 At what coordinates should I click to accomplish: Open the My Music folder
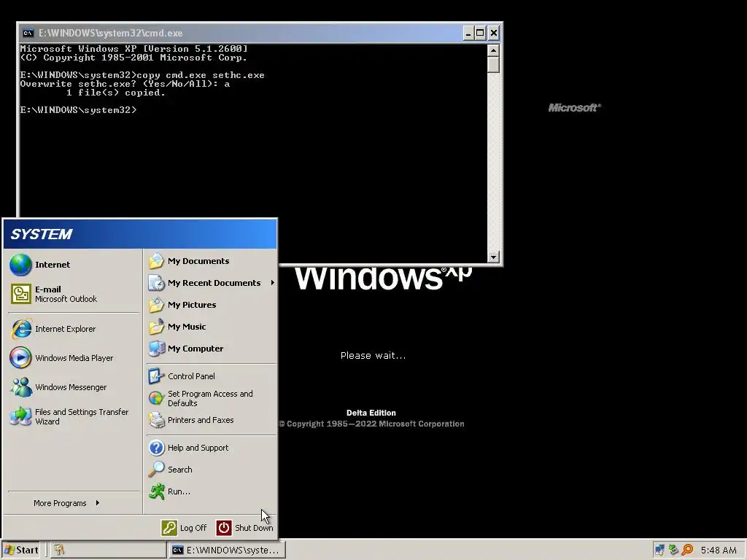tap(212, 327)
